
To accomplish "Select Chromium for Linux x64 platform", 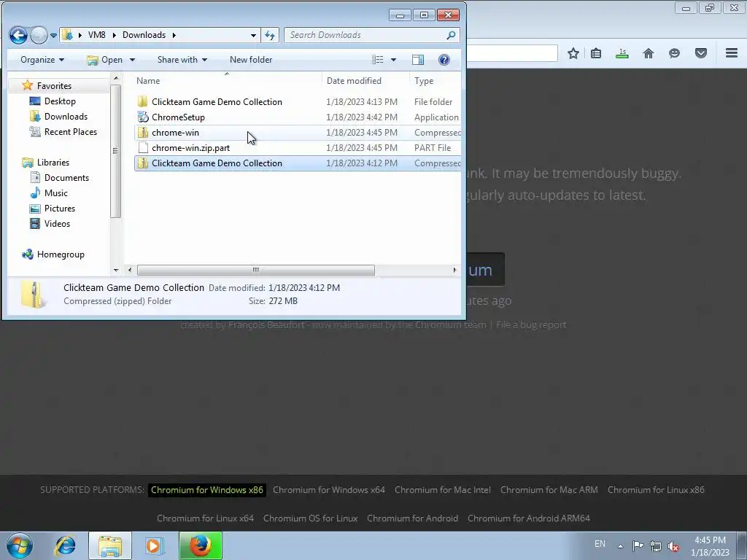I will tap(205, 518).
